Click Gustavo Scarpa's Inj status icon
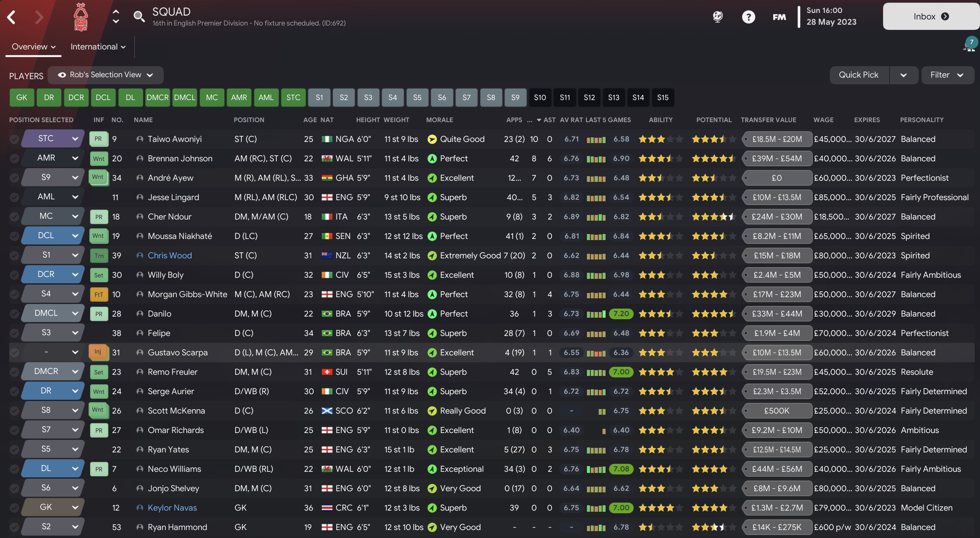 [x=98, y=352]
